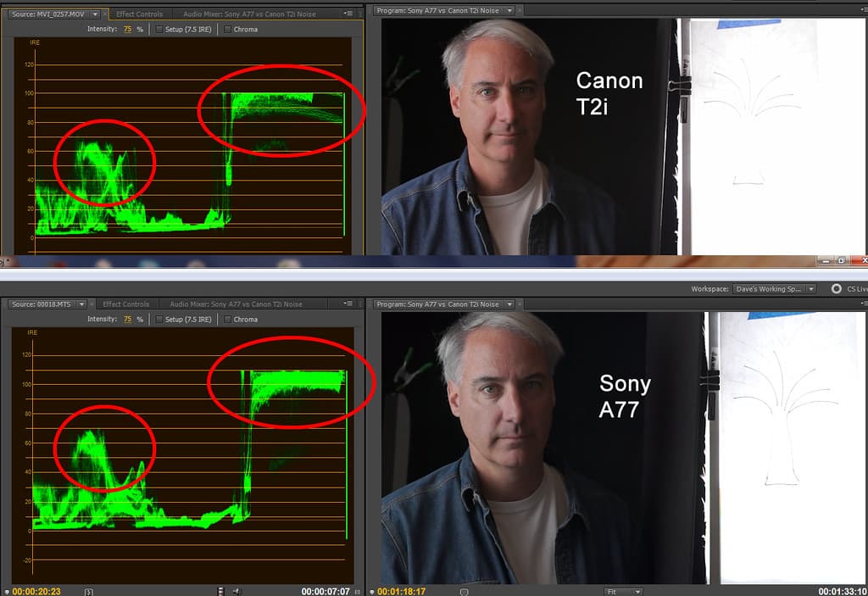This screenshot has height=596, width=868.
Task: Click Intensity 75 value in bottom scope
Action: (128, 320)
